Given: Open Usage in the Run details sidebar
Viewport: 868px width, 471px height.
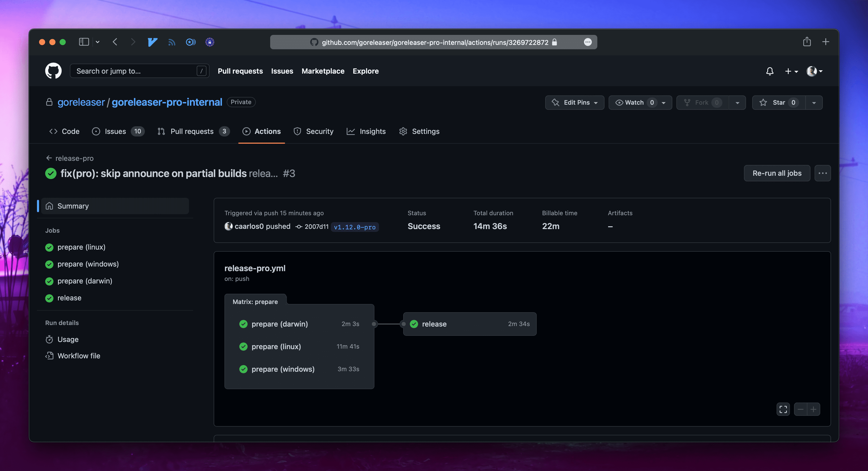Looking at the screenshot, I should [x=68, y=339].
